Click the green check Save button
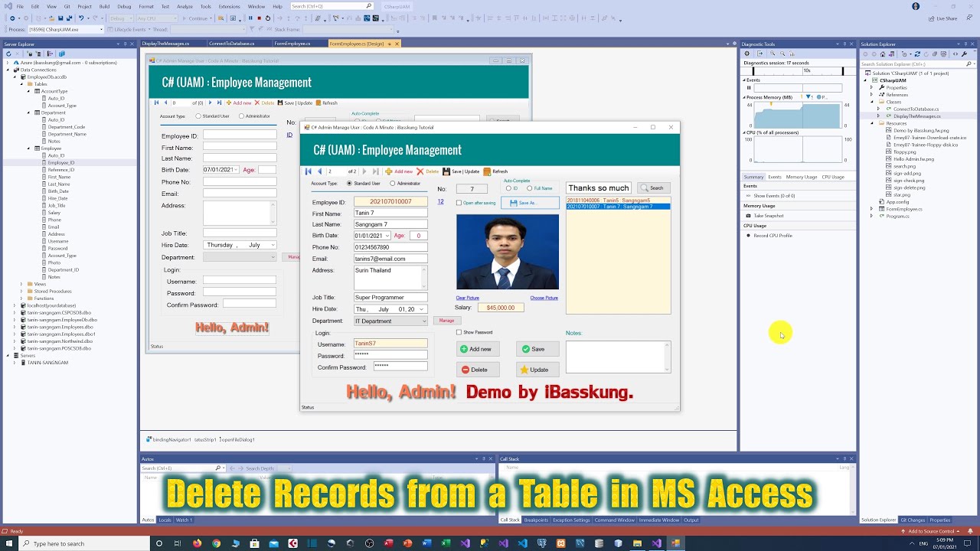The width and height of the screenshot is (980, 551). point(537,349)
